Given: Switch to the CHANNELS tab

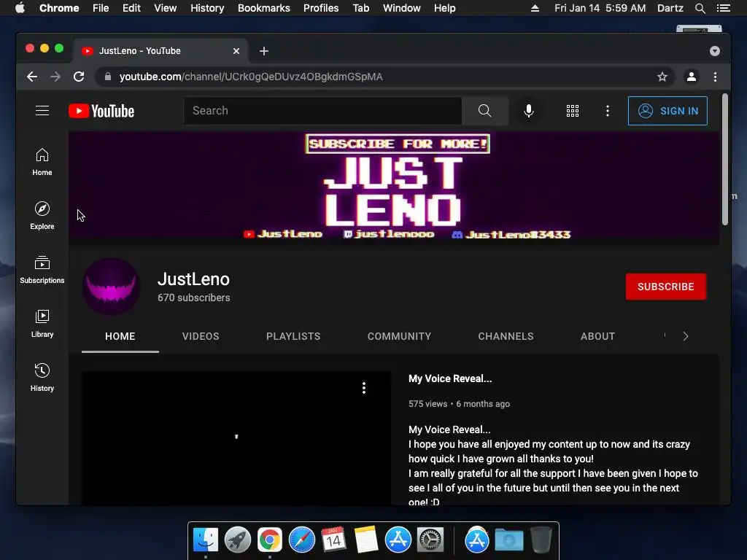Looking at the screenshot, I should 506,336.
